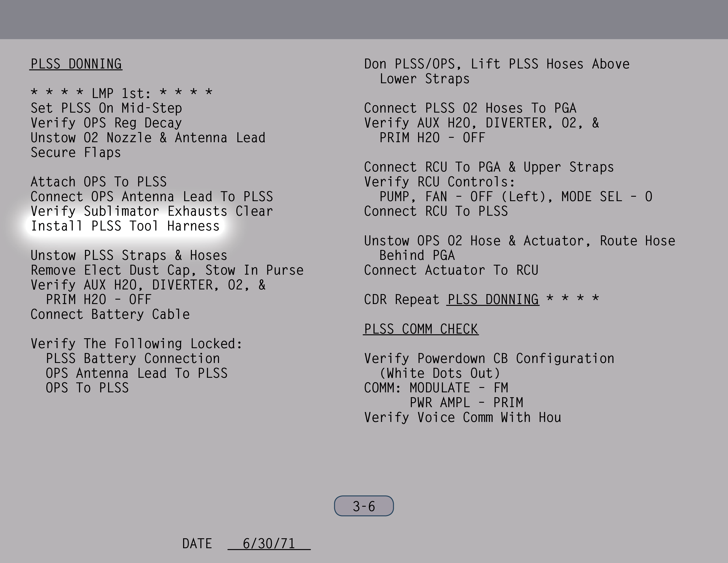
Task: Click the highlighted Install PLSS Tool Harness line
Action: 125,226
